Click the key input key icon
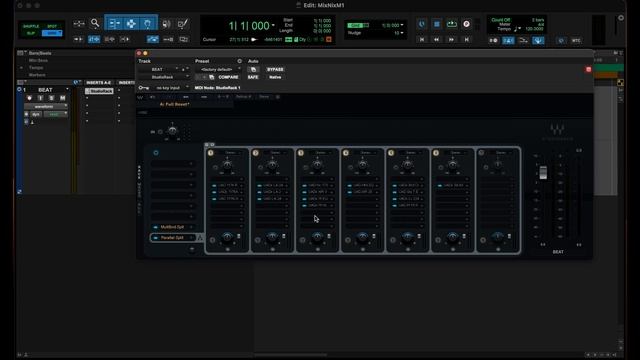The width and height of the screenshot is (640, 360). tap(144, 88)
